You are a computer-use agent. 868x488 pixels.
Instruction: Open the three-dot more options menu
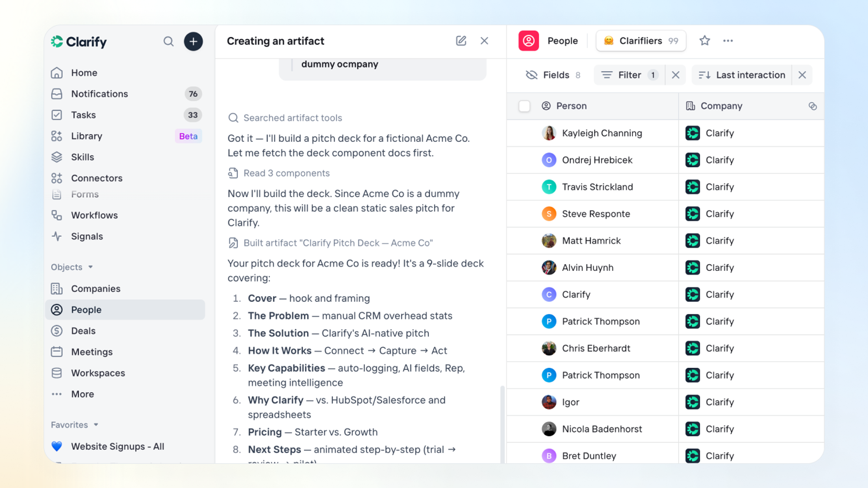coord(728,41)
